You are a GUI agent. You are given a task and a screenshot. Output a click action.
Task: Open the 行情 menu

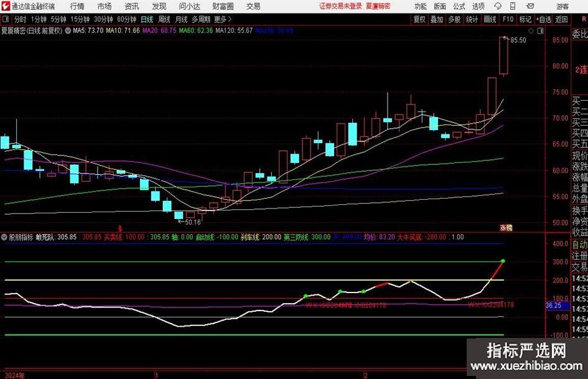(x=77, y=6)
